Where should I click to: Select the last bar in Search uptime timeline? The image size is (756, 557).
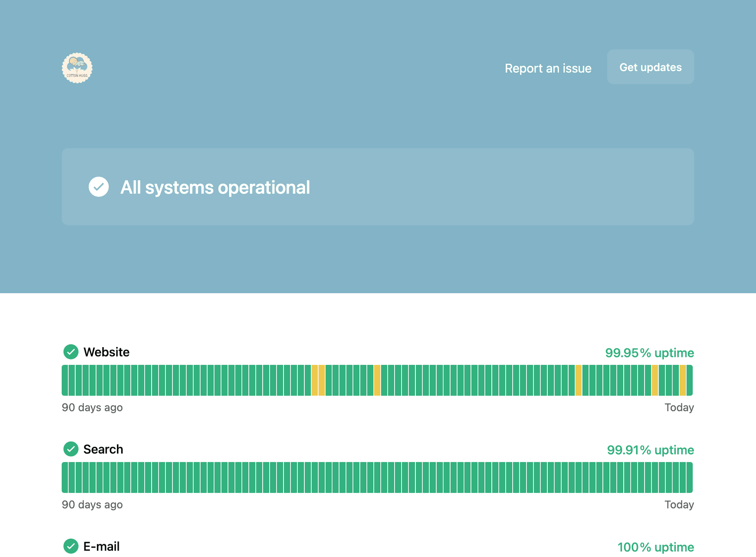point(689,477)
